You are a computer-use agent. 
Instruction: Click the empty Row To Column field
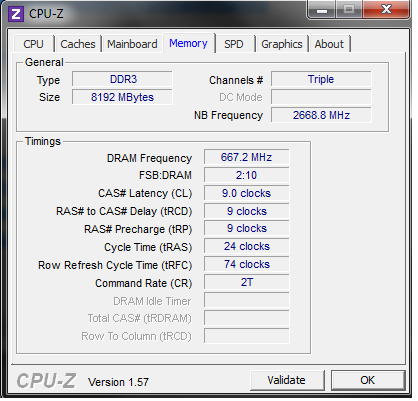[247, 336]
